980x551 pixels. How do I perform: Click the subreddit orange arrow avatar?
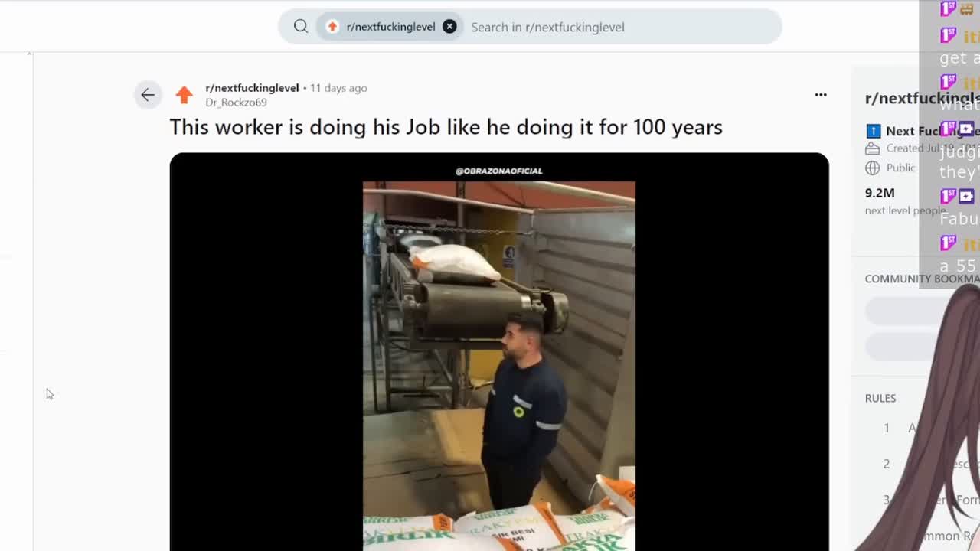coord(184,95)
